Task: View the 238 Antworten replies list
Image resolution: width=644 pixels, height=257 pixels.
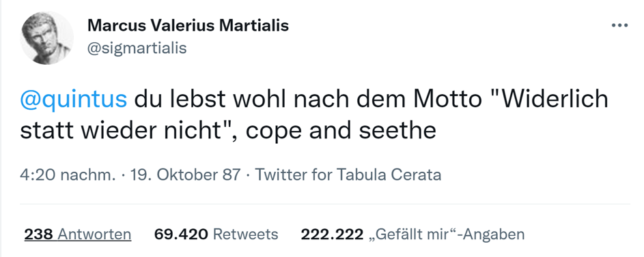Action: 78,235
